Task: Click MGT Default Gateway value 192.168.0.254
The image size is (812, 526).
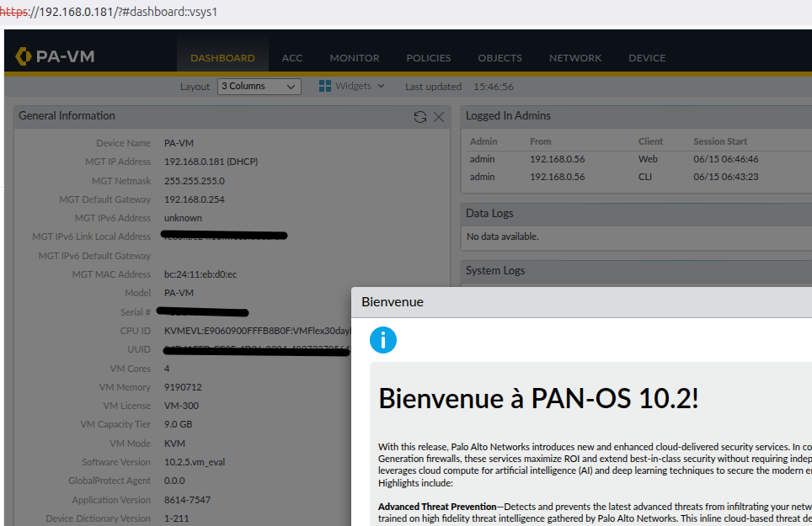Action: tap(195, 199)
